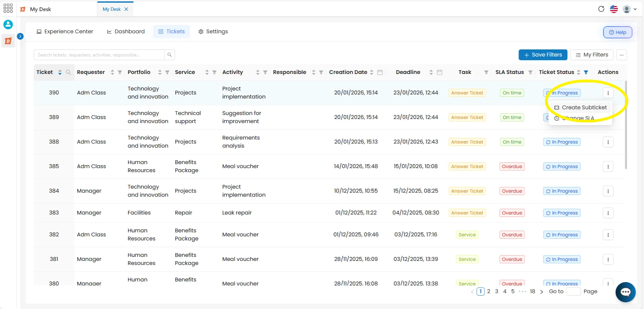Open actions menu for ticket 388
This screenshot has width=644, height=309.
[x=608, y=142]
